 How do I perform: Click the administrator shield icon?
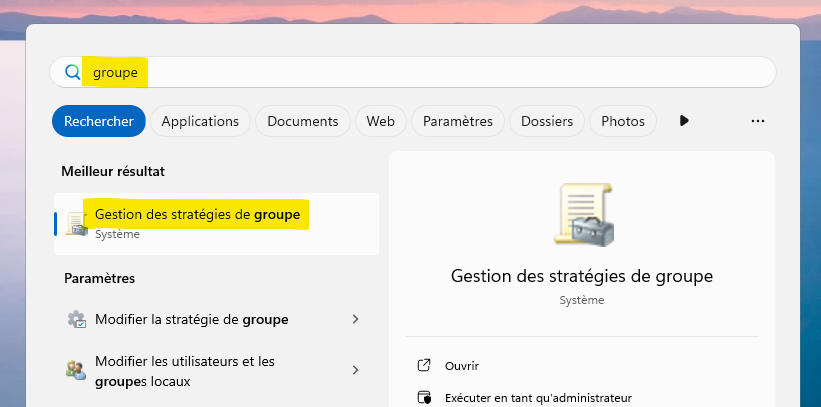424,398
